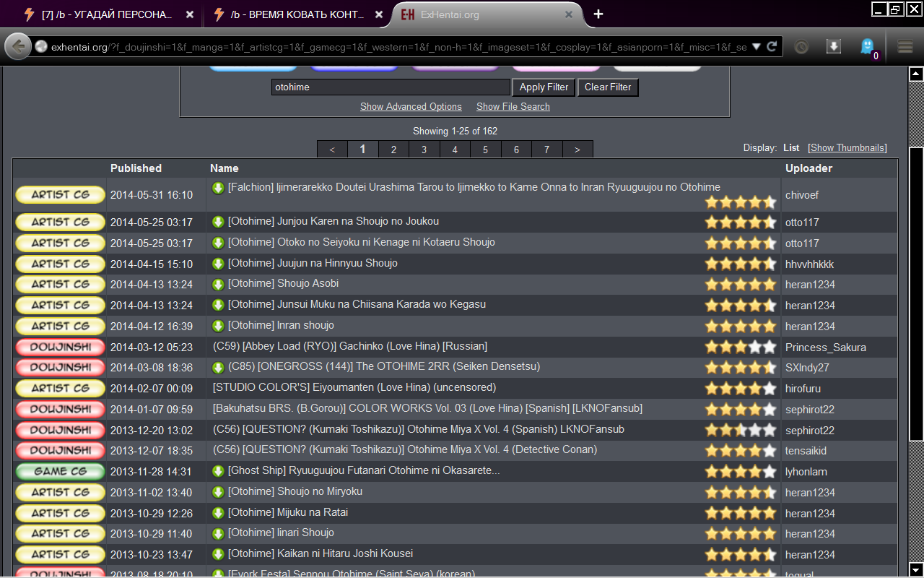
Task: Click the Artist CG badge dated 2014-02-07 00:09
Action: pyautogui.click(x=60, y=389)
